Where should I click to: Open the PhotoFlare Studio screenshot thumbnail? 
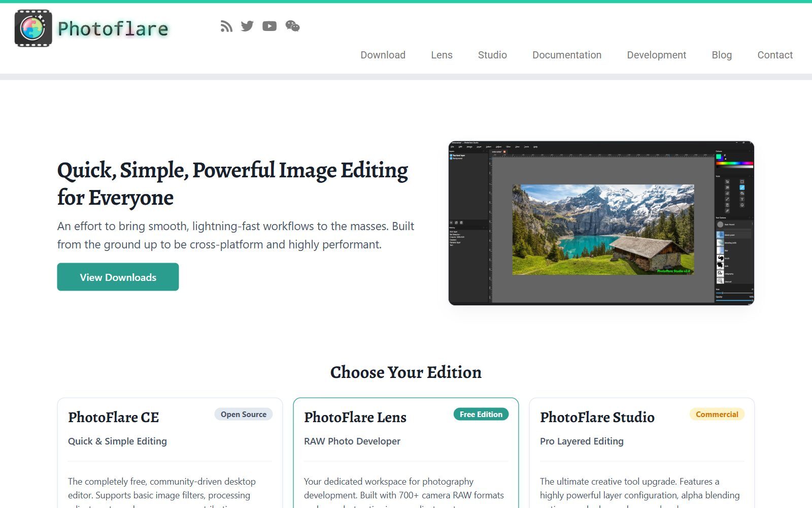click(601, 223)
